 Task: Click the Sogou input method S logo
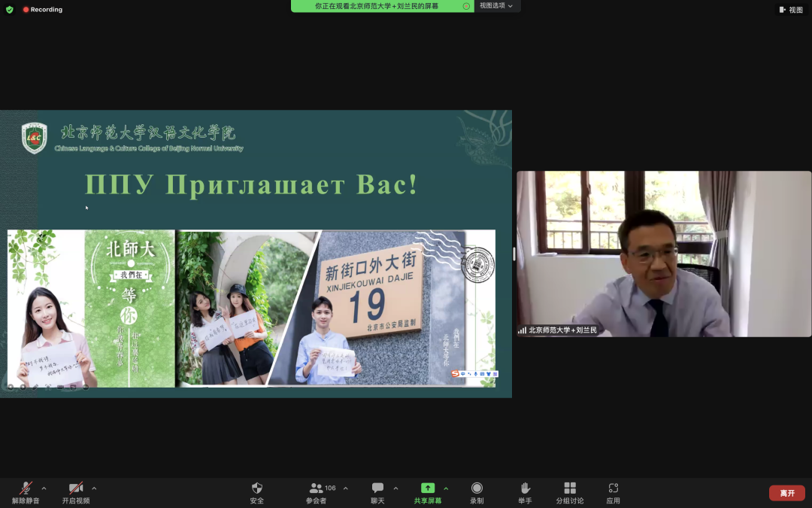click(x=455, y=374)
